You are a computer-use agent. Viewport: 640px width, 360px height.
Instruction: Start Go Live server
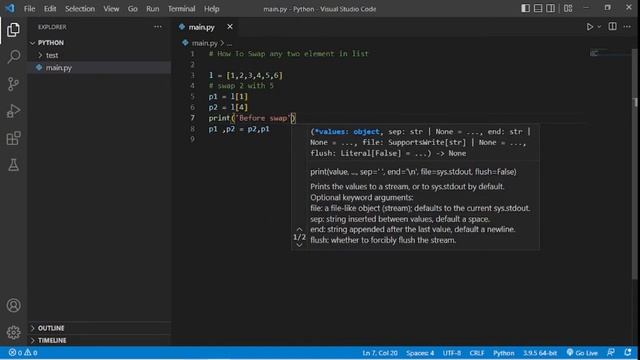(582, 353)
